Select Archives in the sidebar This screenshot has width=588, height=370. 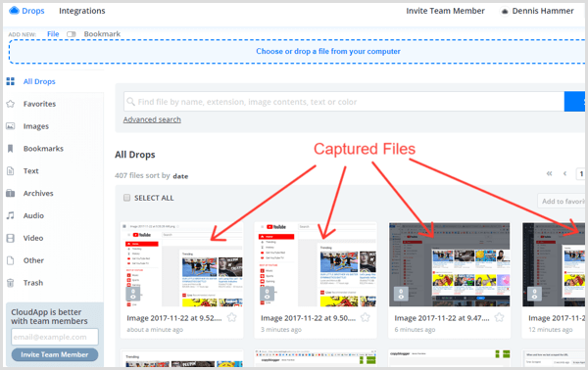[x=38, y=193]
